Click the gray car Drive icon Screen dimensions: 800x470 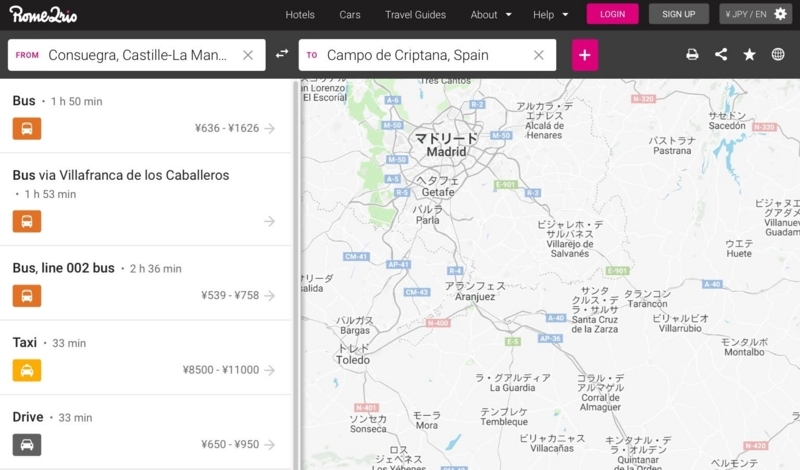27,445
